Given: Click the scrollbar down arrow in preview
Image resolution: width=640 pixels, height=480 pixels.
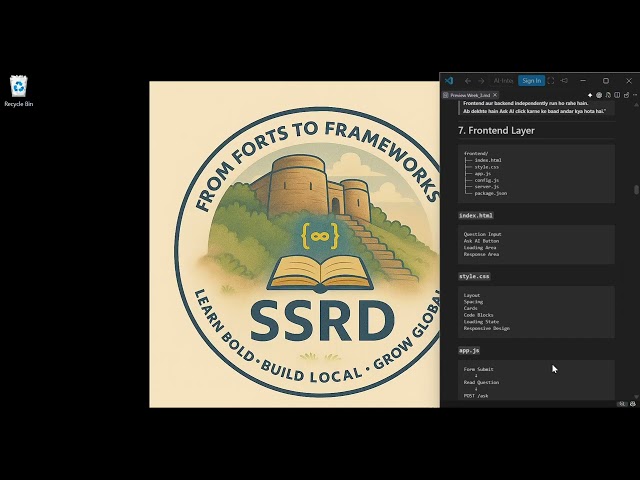Looking at the screenshot, I should (636, 396).
